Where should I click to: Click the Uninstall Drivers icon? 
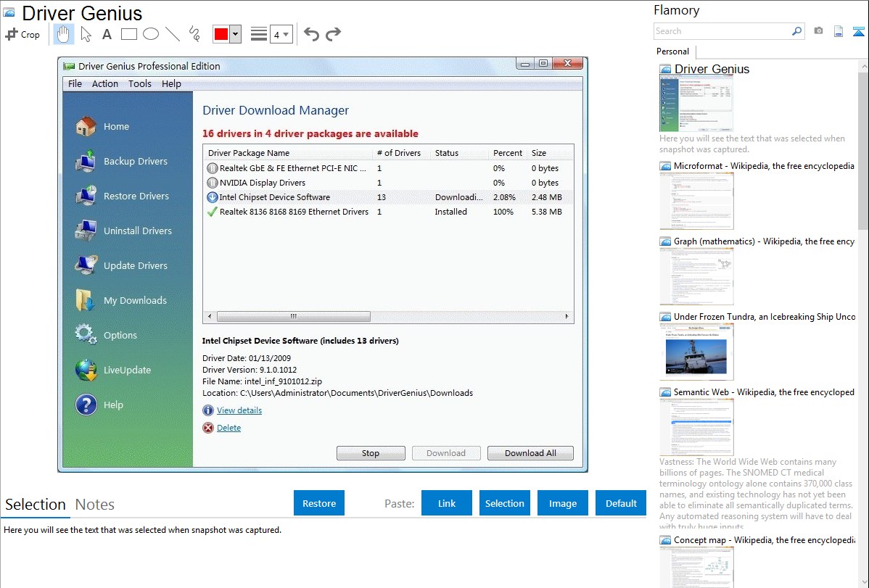86,231
